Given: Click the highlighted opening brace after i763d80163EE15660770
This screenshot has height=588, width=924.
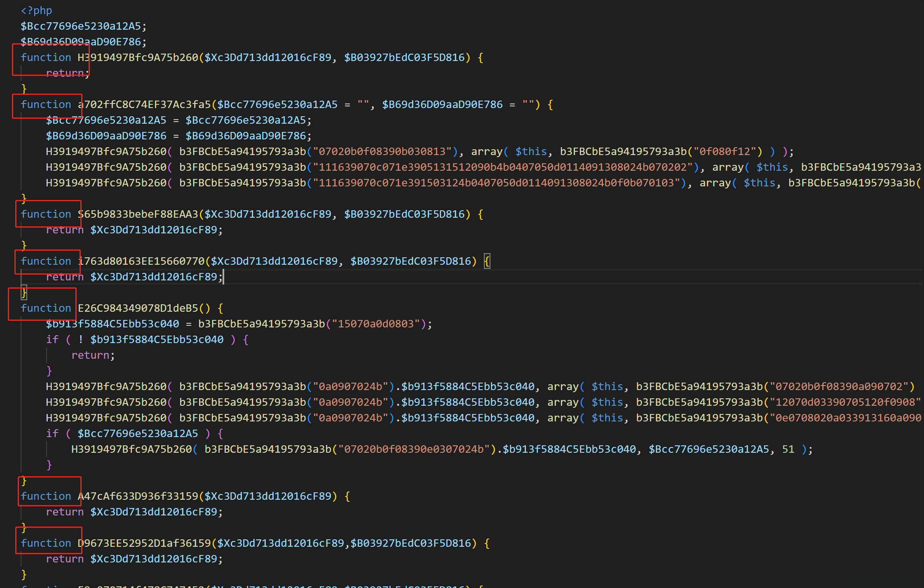Looking at the screenshot, I should coord(487,261).
